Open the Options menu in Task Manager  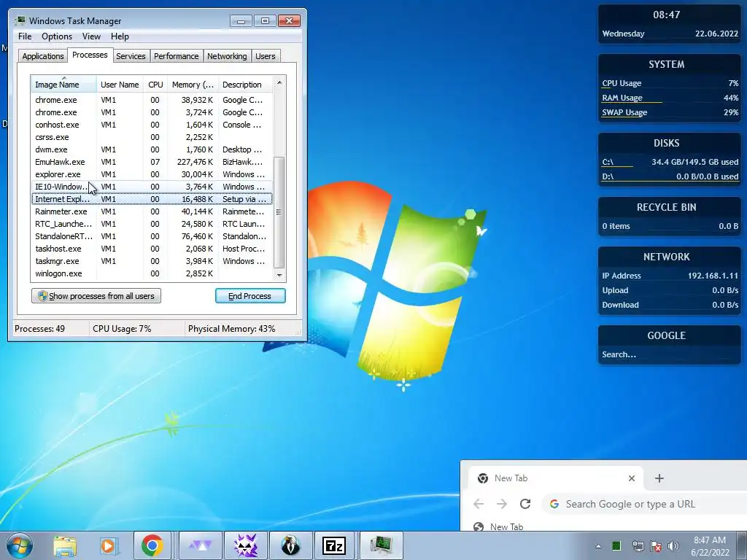(x=57, y=36)
